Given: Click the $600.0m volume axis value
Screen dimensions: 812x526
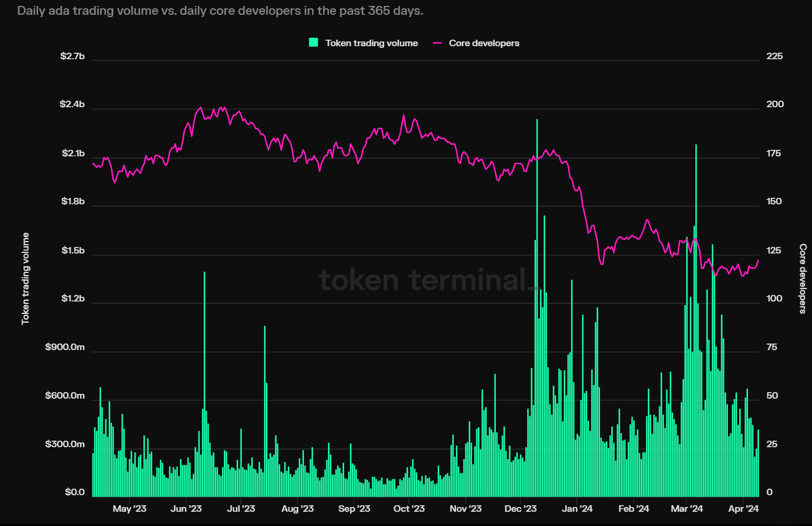Looking at the screenshot, I should tap(65, 396).
